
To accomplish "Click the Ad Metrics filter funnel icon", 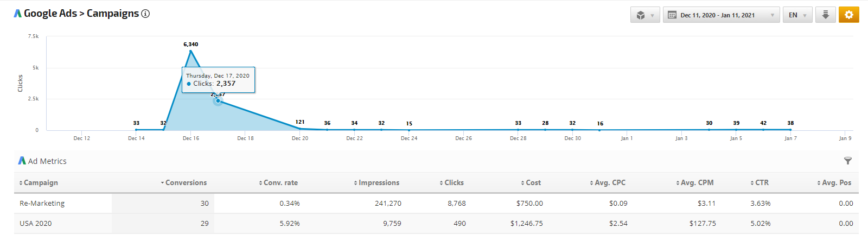I will tap(848, 161).
